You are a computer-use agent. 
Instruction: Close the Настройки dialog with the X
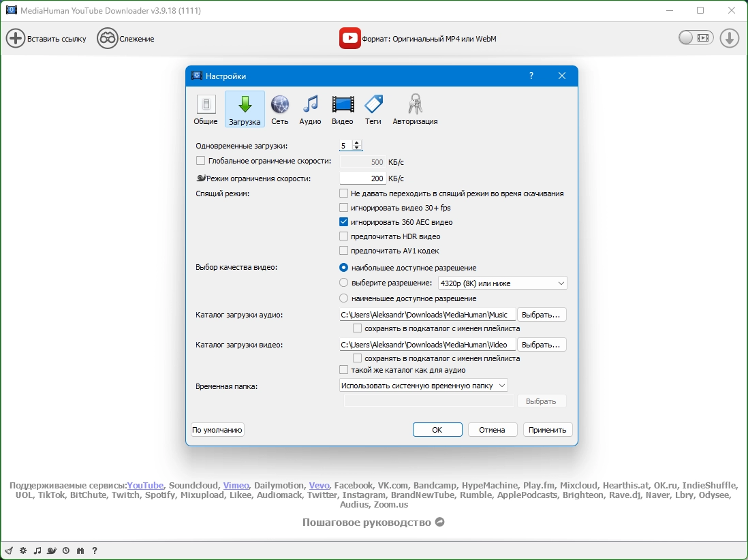pyautogui.click(x=562, y=76)
